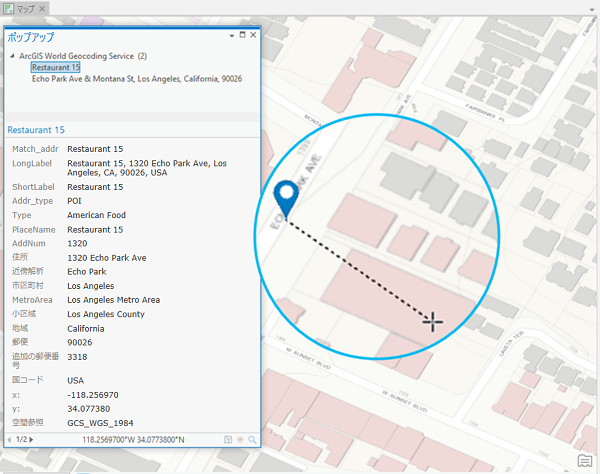Click the select feature icon in popup footer

click(229, 439)
